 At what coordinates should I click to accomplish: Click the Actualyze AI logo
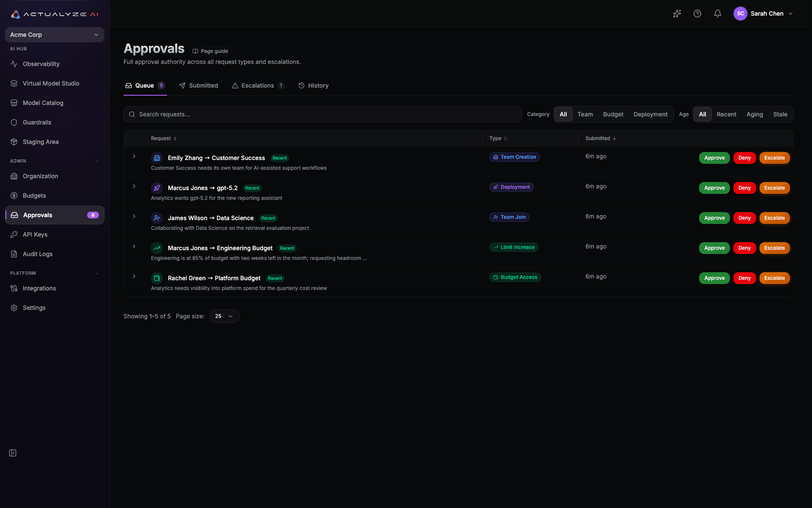[55, 14]
